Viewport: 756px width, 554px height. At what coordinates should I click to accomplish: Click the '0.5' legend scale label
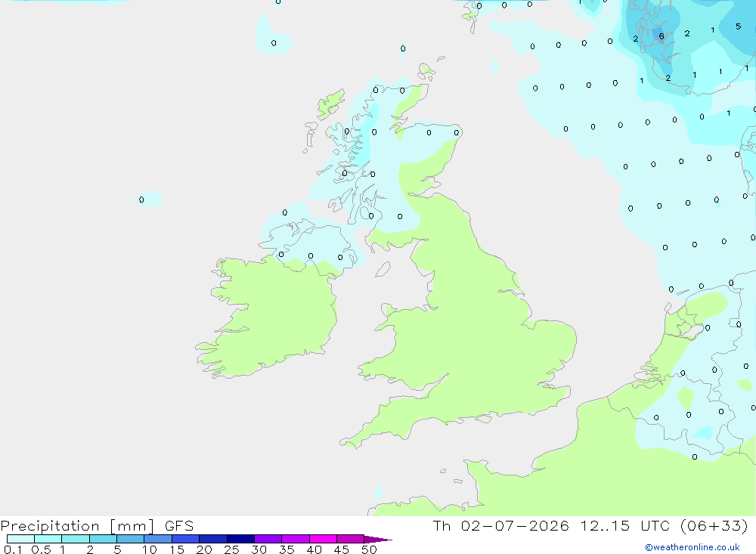pos(41,549)
